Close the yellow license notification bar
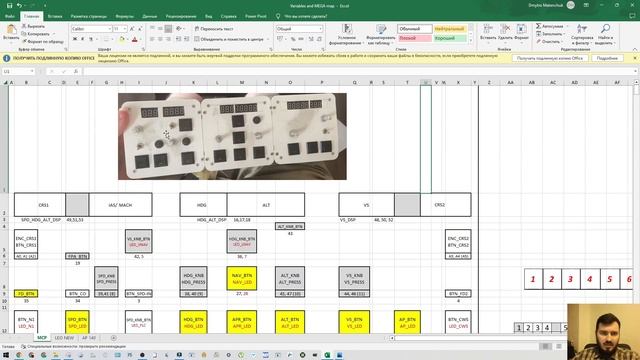 click(x=635, y=58)
